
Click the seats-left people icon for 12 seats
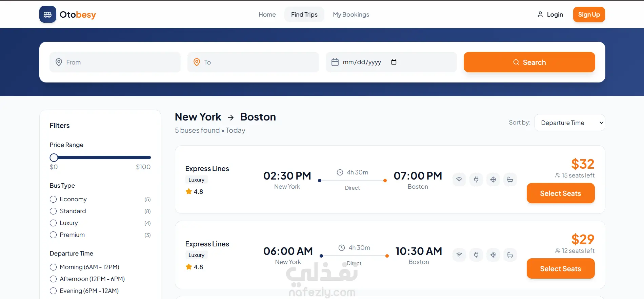(x=558, y=251)
